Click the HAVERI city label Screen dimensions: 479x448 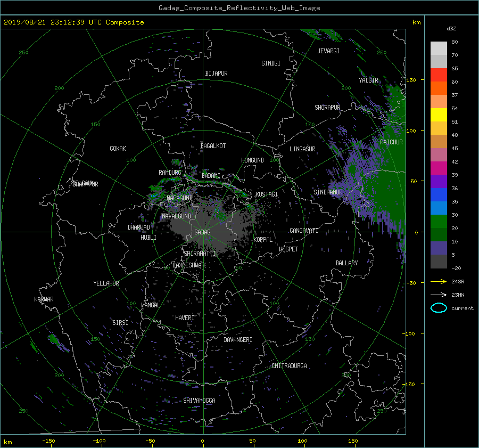point(185,318)
